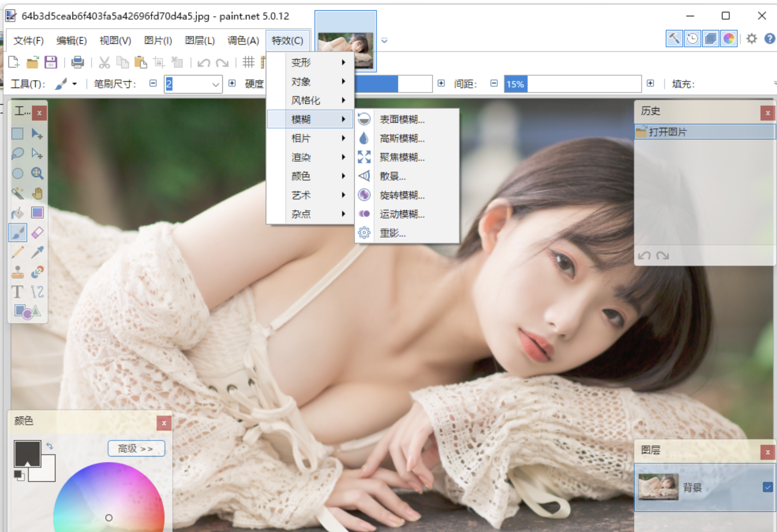Toggle visibility of the 背景 layer

768,487
